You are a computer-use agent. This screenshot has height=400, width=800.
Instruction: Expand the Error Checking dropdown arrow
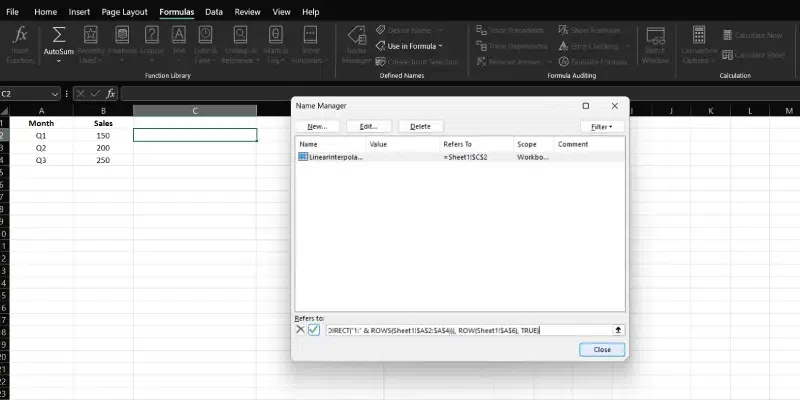[628, 46]
